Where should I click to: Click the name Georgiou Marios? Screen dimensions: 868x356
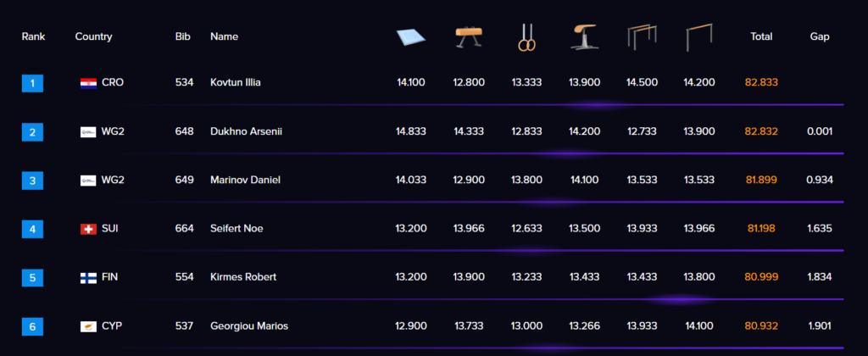pos(249,326)
